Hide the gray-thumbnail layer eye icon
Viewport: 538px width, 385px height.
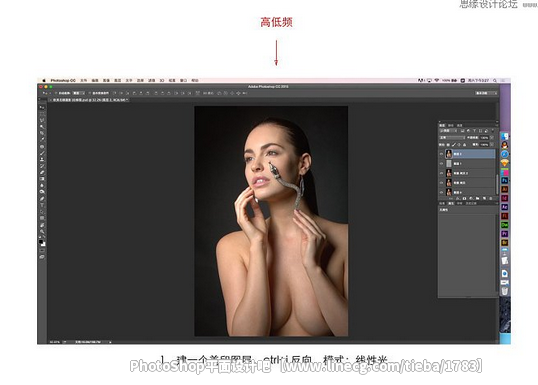tap(442, 164)
